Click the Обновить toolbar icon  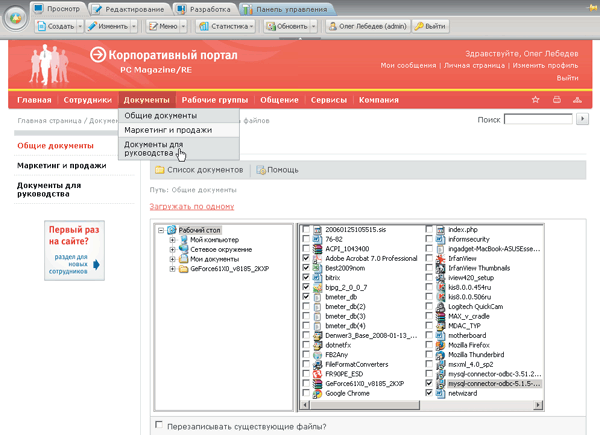271,26
